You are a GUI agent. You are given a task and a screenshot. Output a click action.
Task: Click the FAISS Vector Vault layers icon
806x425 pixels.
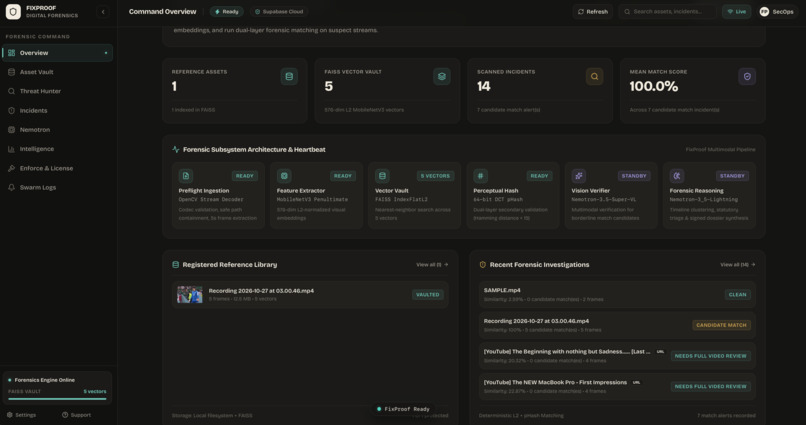(x=442, y=77)
